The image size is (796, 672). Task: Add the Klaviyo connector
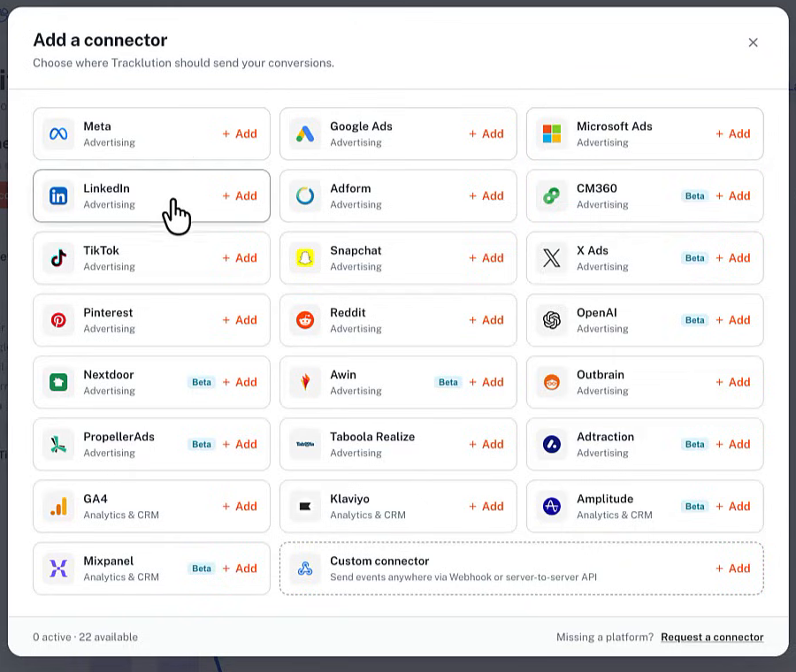point(486,507)
